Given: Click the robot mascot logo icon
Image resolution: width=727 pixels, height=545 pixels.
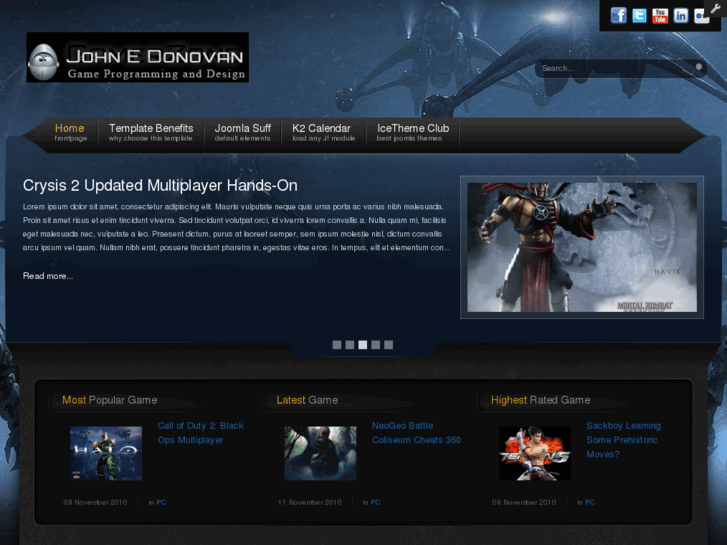Looking at the screenshot, I should 43,62.
